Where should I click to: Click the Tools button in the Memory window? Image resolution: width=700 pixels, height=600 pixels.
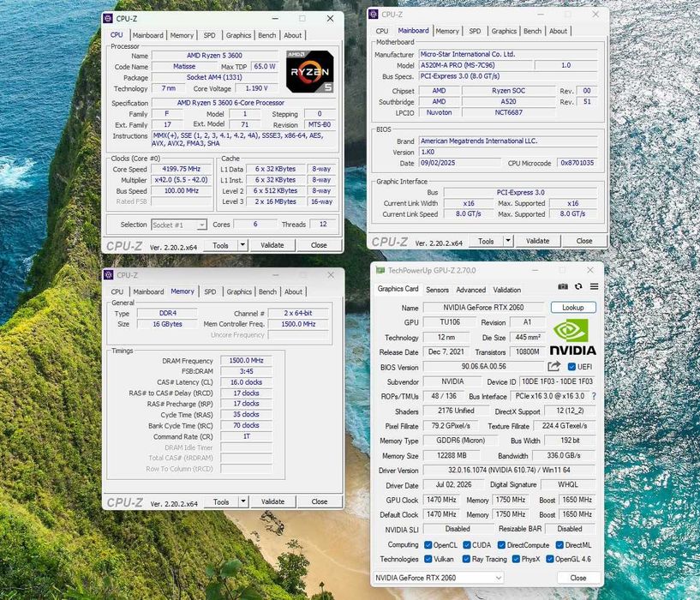point(221,501)
